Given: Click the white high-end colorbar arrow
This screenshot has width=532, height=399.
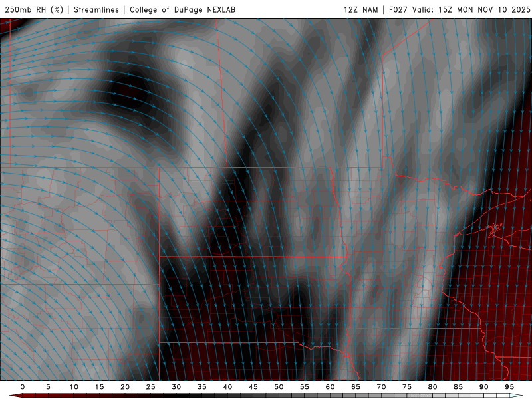Looking at the screenshot, I should click(x=516, y=396).
